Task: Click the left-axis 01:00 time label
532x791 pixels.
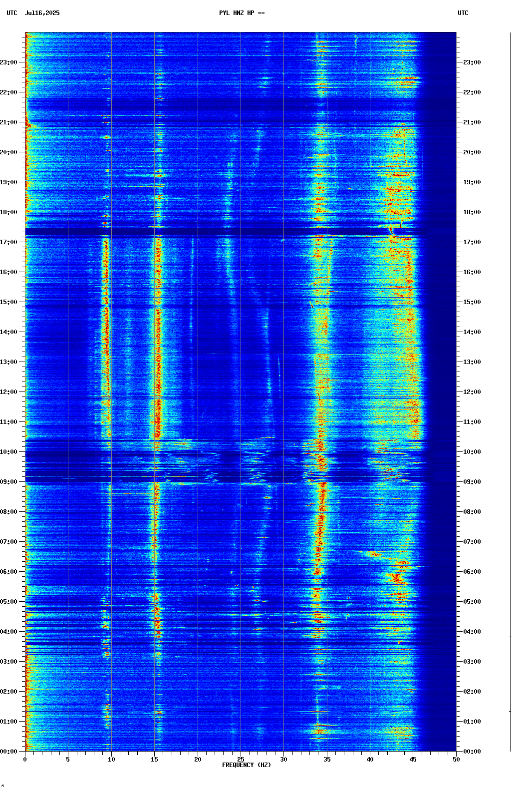Action: click(x=8, y=722)
